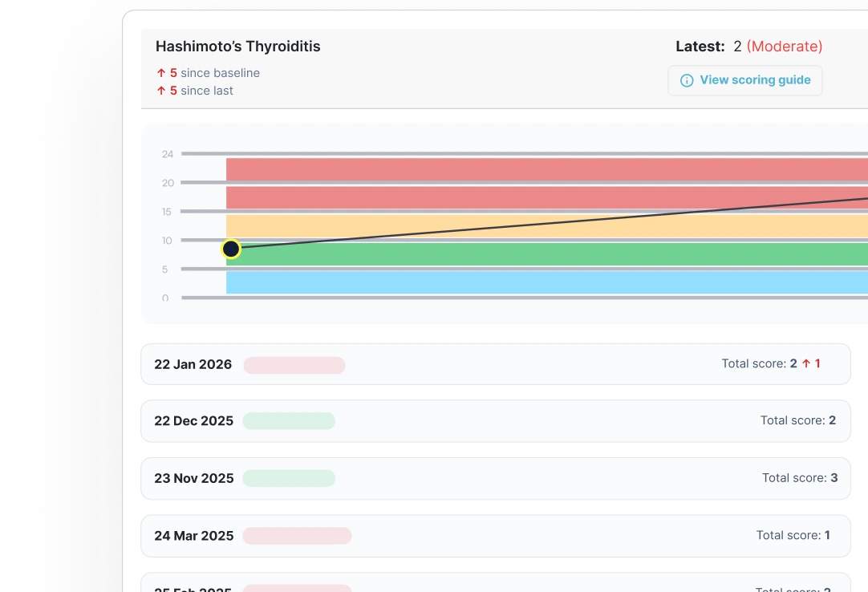868x592 pixels.
Task: Expand the 23 Nov 2025 assessment row
Action: pos(495,478)
